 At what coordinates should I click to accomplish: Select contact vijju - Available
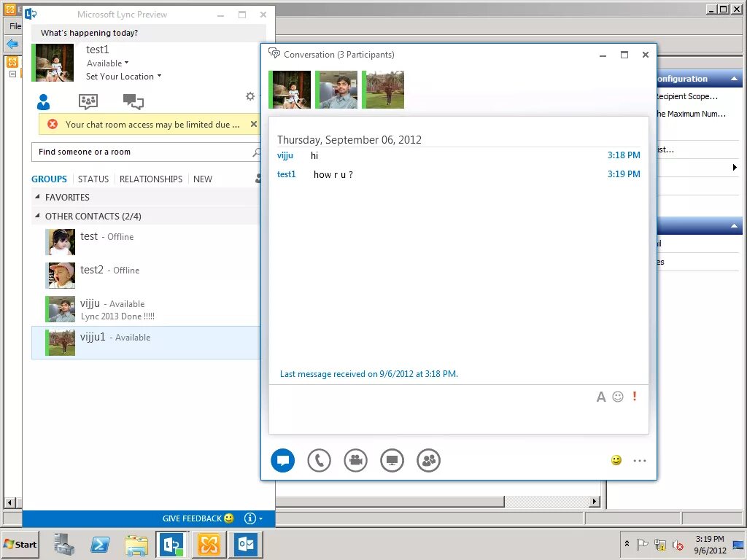click(146, 309)
